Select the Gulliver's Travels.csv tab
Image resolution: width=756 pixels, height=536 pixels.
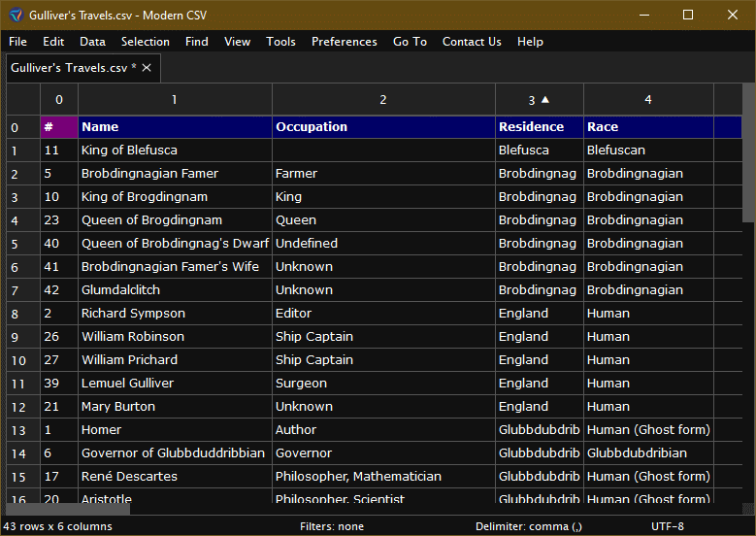point(74,68)
